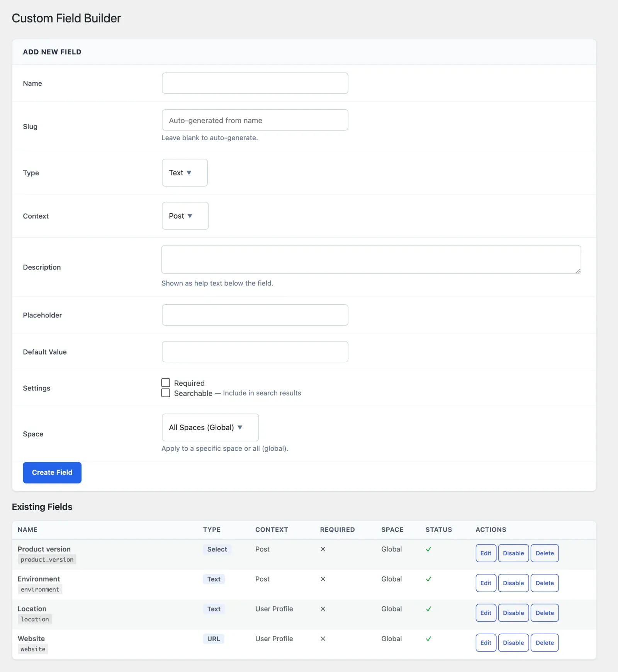Click the environment slug text

click(40, 589)
